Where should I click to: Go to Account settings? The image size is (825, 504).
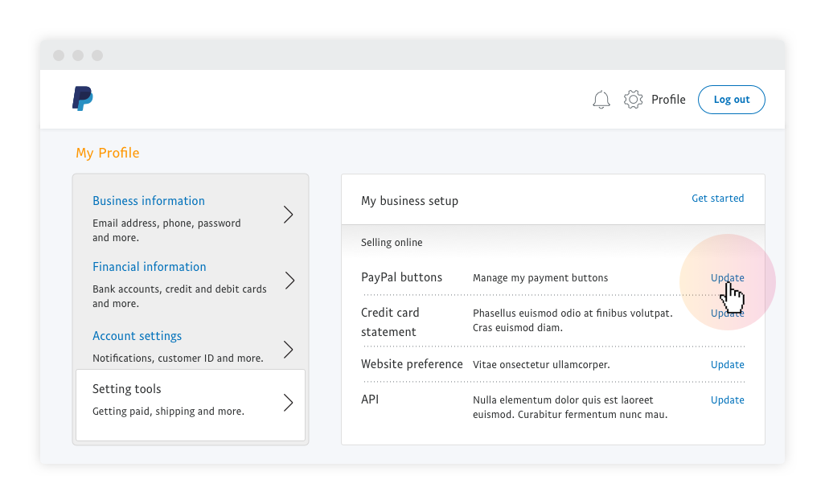click(137, 336)
